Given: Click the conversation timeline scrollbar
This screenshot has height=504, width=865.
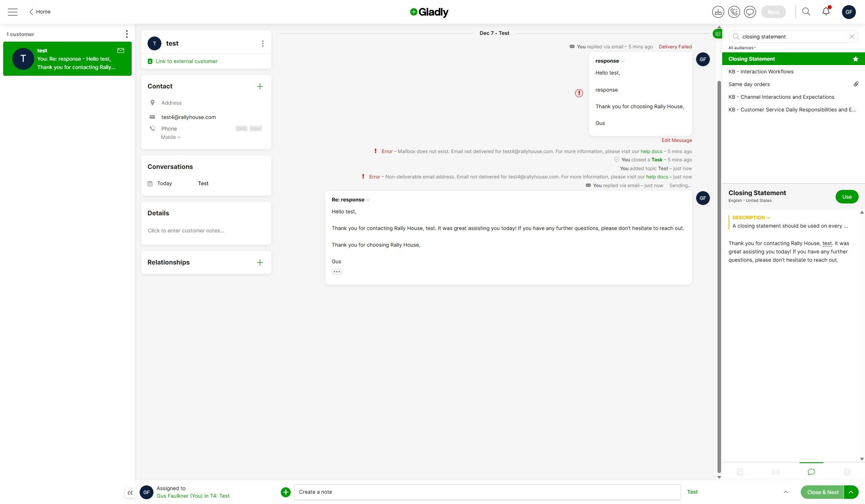Looking at the screenshot, I should (x=719, y=277).
